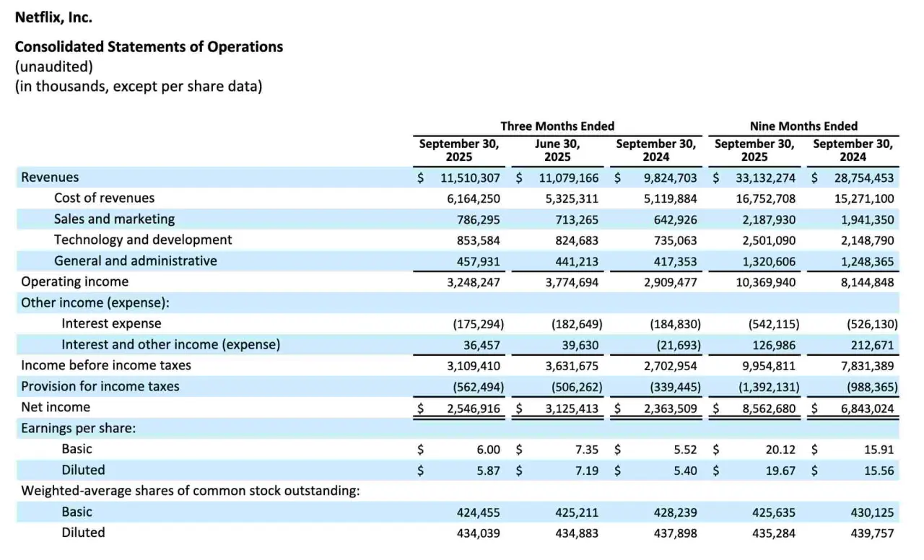Screen dimensions: 924x560
Task: Click the Provision for income taxes label
Action: click(x=100, y=386)
